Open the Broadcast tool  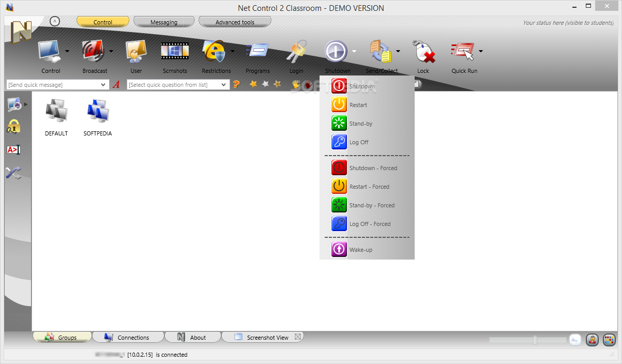click(94, 52)
